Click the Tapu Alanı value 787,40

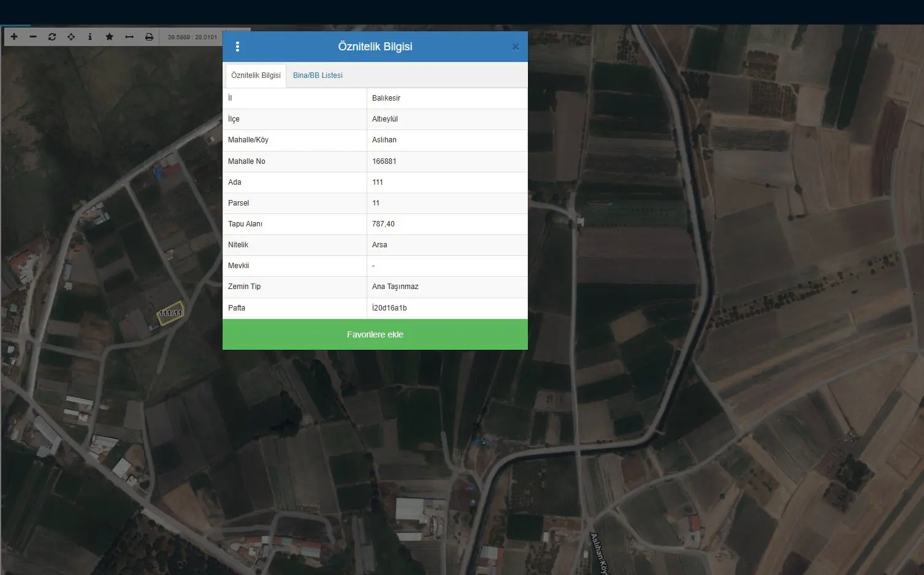[x=383, y=224]
